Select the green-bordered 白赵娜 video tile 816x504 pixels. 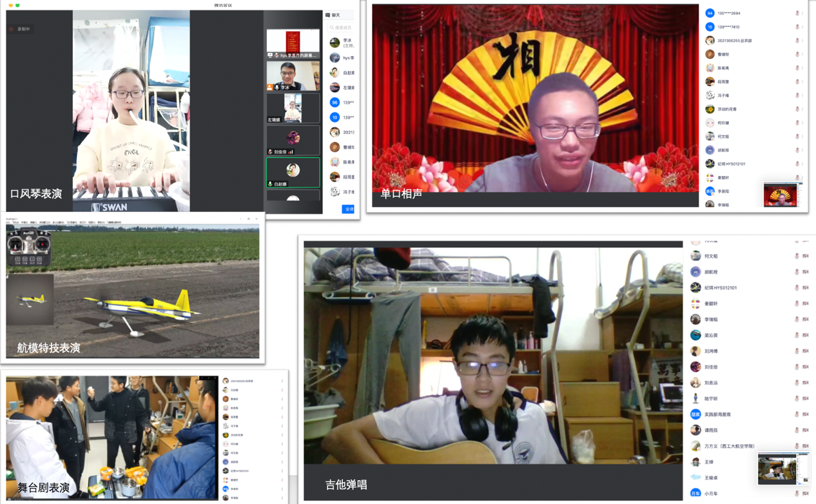coord(293,173)
